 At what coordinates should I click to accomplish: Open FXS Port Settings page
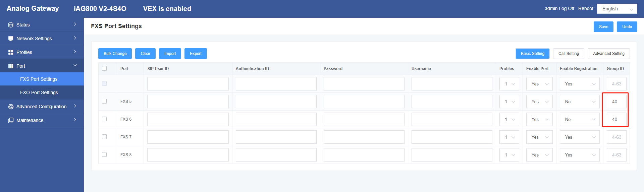click(42, 79)
